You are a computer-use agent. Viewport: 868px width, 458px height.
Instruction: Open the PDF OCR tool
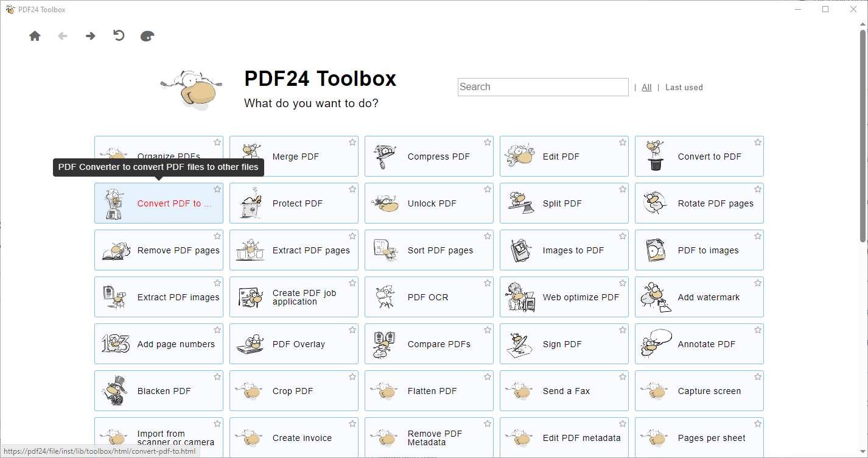click(x=429, y=297)
